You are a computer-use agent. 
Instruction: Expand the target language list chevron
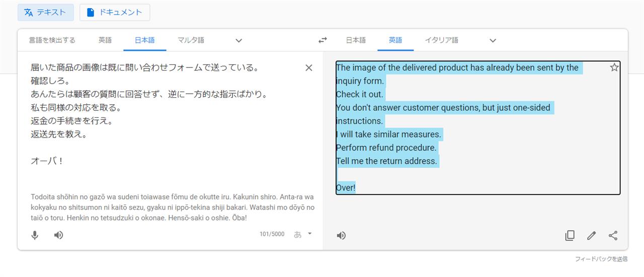[493, 40]
